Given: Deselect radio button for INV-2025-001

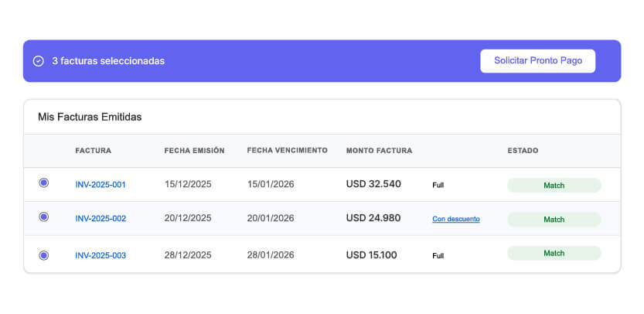Looking at the screenshot, I should (x=43, y=183).
